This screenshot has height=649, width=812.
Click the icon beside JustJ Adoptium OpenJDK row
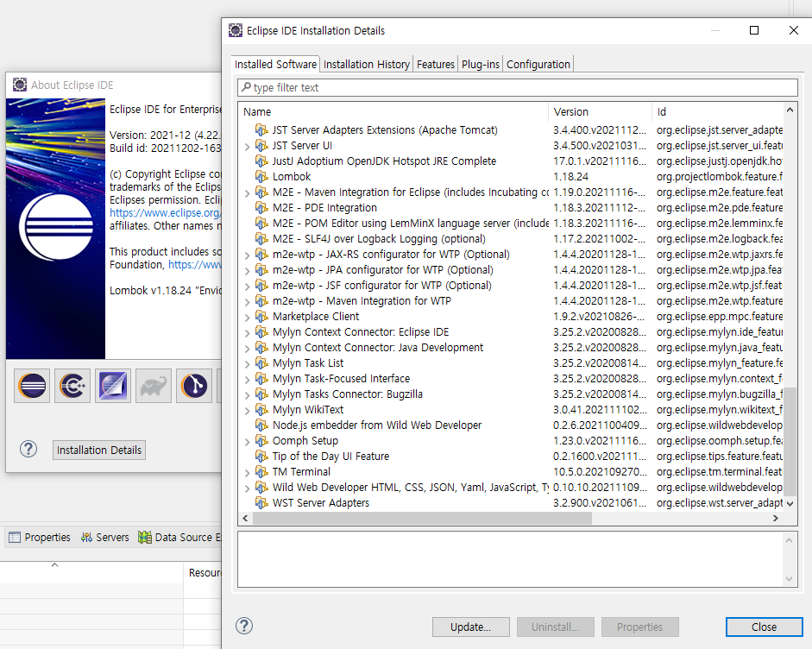point(261,161)
